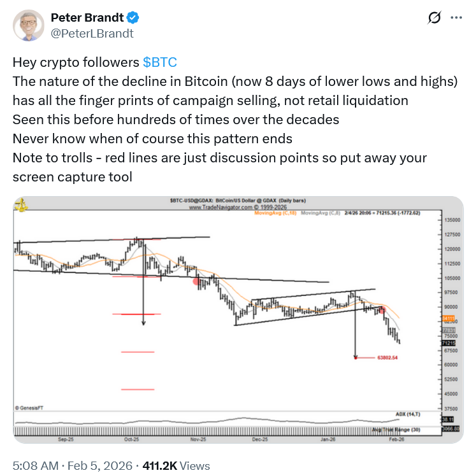Click the red dot near Feb-26 decline
This screenshot has height=473, width=476.
(x=382, y=310)
